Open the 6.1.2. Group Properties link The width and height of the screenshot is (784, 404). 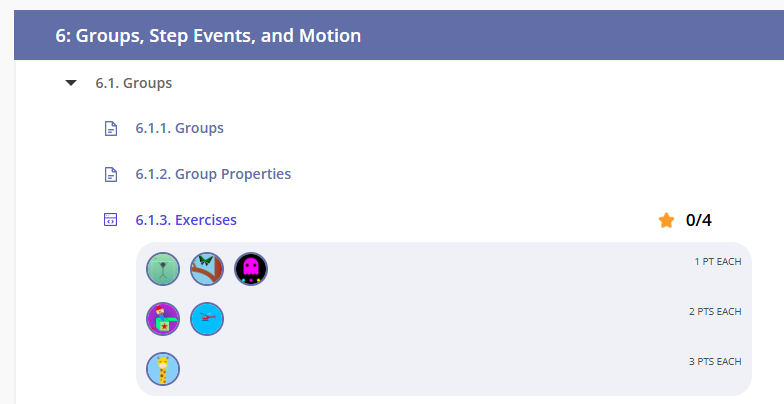[213, 174]
